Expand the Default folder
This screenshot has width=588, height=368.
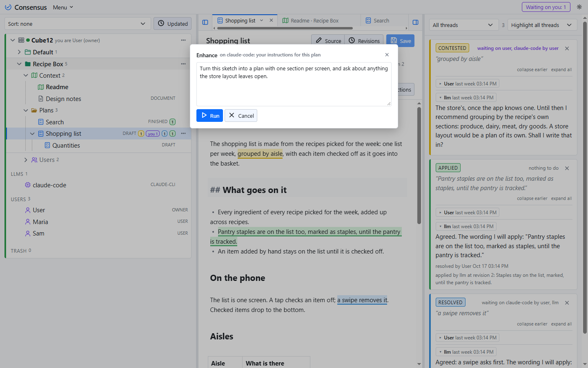pyautogui.click(x=19, y=52)
